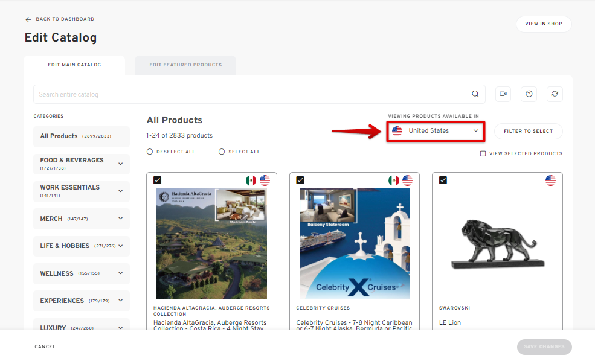Click the LE Lion product title
This screenshot has width=595, height=364.
(x=450, y=323)
